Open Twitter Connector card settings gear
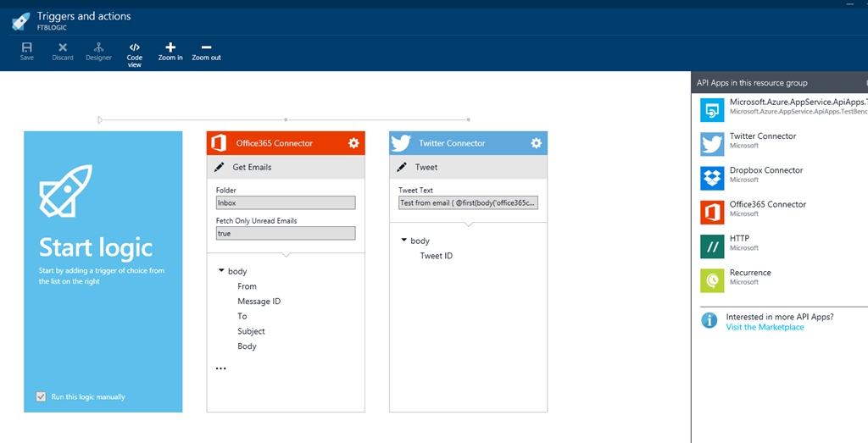 tap(536, 143)
